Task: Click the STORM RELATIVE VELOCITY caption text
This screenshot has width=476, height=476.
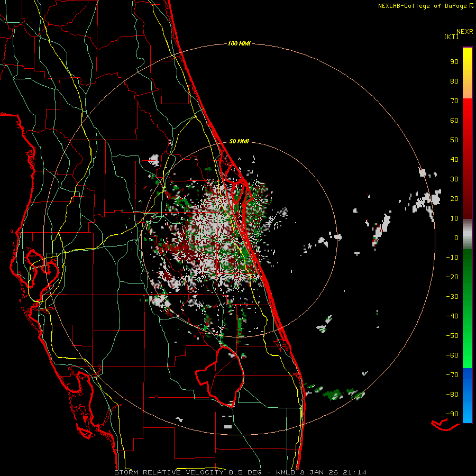Action: point(169,472)
